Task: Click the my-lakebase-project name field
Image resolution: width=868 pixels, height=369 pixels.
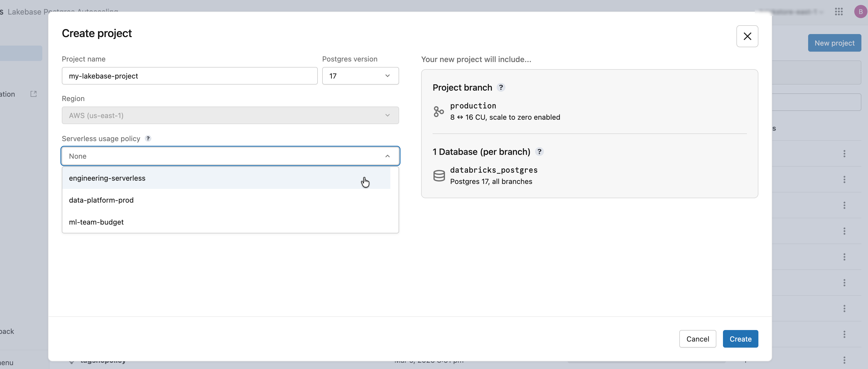Action: pos(189,76)
